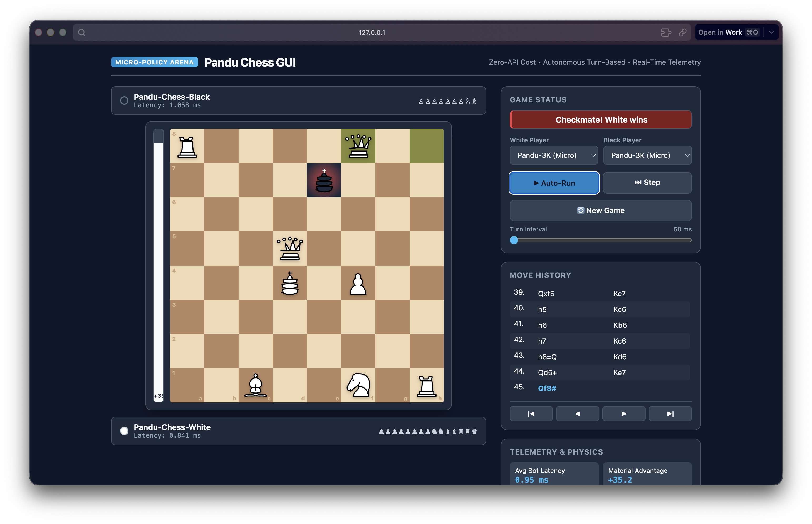Click black's move Kb6 in history
Viewport: 812px width, 524px height.
click(620, 325)
